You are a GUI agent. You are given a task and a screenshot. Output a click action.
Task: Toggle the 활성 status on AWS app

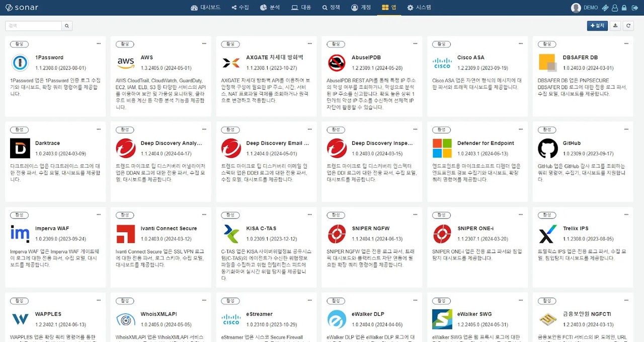point(125,44)
